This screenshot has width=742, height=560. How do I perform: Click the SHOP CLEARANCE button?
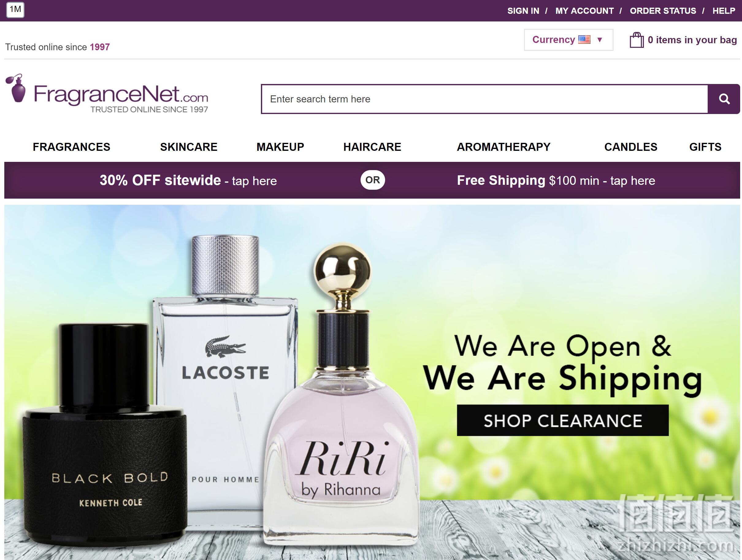point(563,421)
